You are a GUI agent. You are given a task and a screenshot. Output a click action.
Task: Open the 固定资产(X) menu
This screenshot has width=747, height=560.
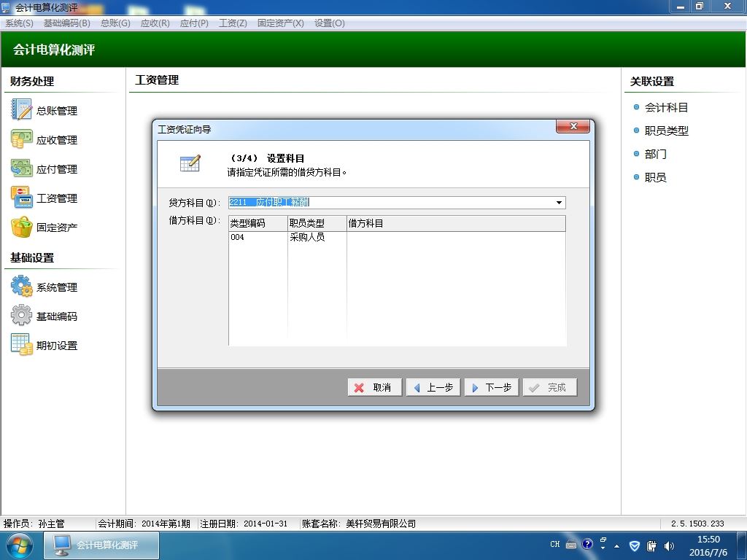(x=281, y=23)
